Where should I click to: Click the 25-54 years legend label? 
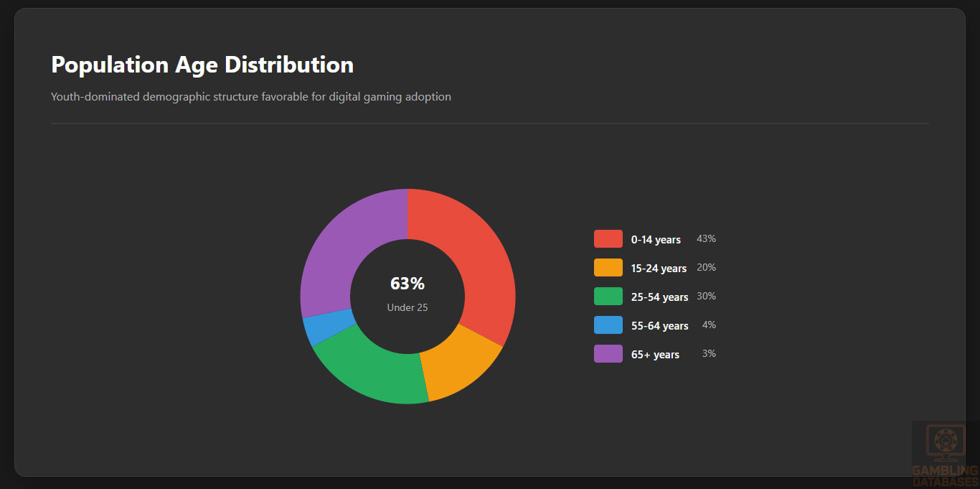[659, 297]
